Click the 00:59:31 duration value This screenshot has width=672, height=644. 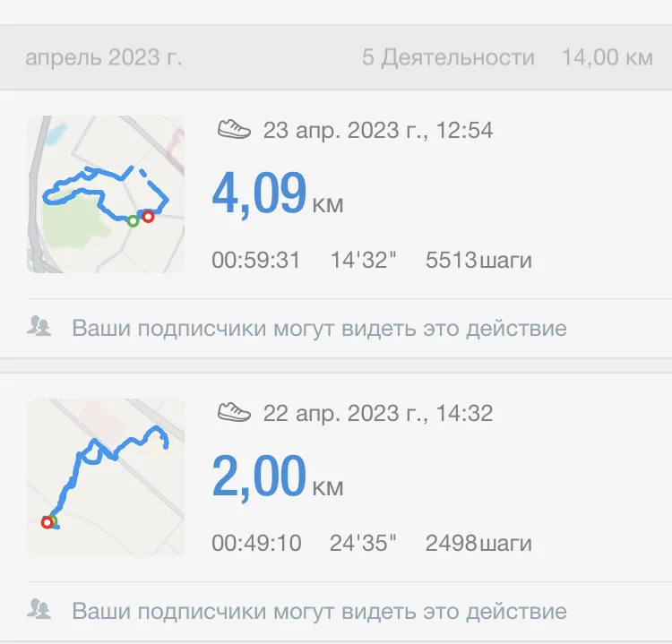tap(256, 261)
